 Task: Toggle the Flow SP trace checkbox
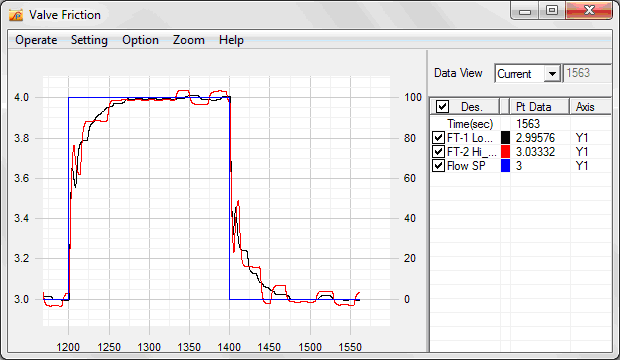[438, 165]
